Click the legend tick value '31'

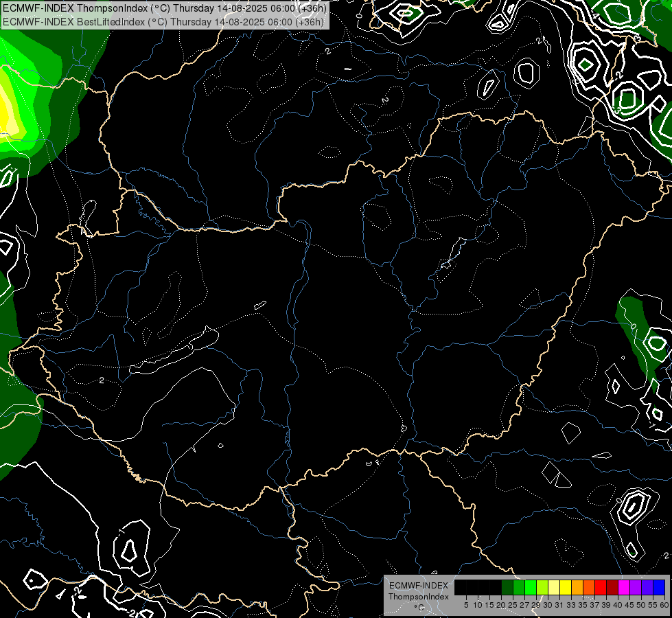pos(559,605)
